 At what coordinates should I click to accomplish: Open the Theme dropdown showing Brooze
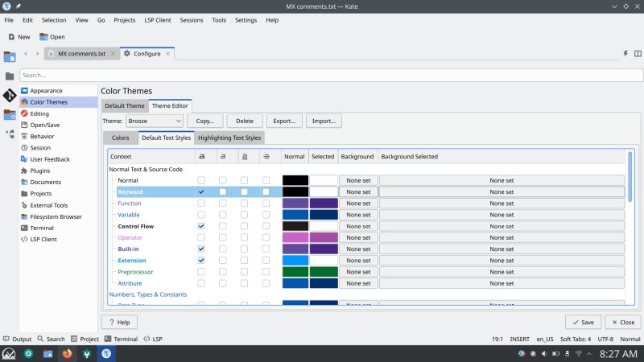[155, 121]
